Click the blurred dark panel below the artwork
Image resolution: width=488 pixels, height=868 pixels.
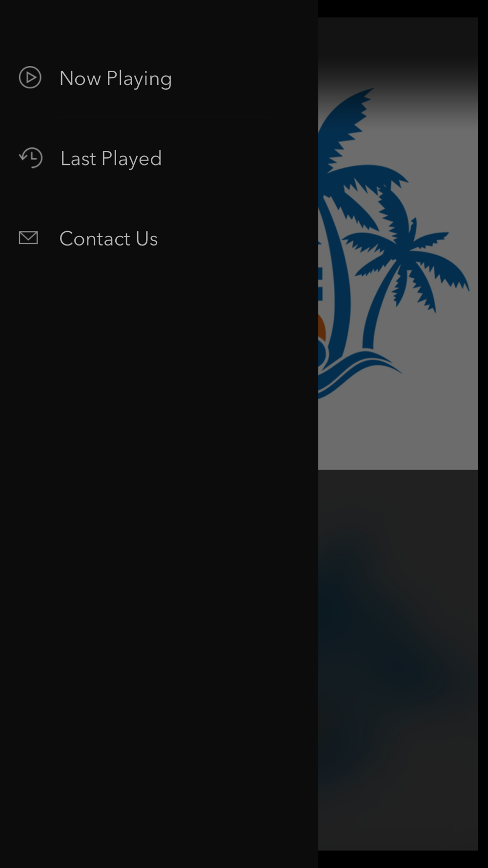click(x=398, y=660)
